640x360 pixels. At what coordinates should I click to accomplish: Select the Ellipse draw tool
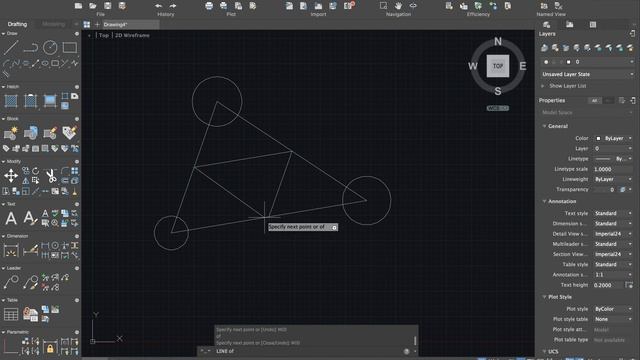[x=45, y=63]
